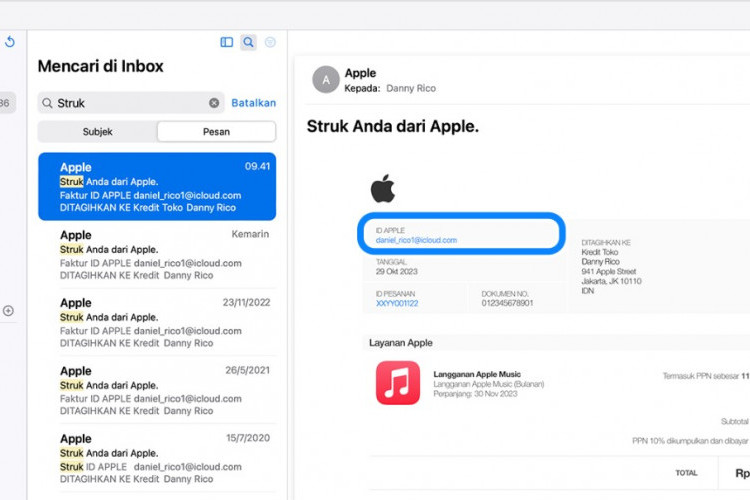The height and width of the screenshot is (500, 750).
Task: Click the daniel_rico1@icloud.com link in receipt
Action: click(x=416, y=240)
